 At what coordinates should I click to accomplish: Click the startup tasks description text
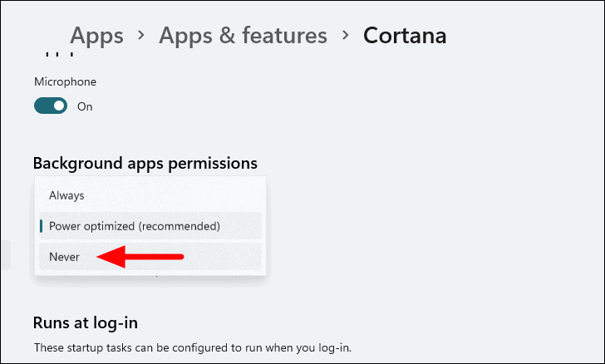pos(193,347)
